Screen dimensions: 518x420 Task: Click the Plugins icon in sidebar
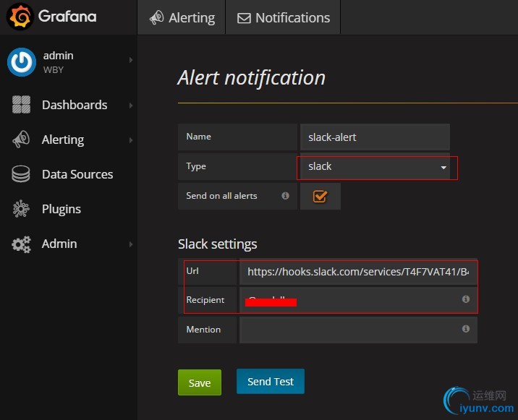pos(21,209)
